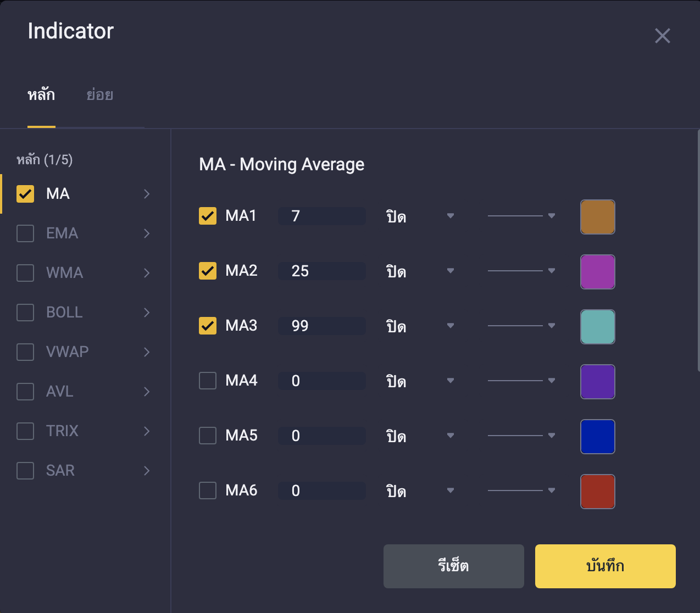Open the MA3 teal color swatch

(597, 327)
